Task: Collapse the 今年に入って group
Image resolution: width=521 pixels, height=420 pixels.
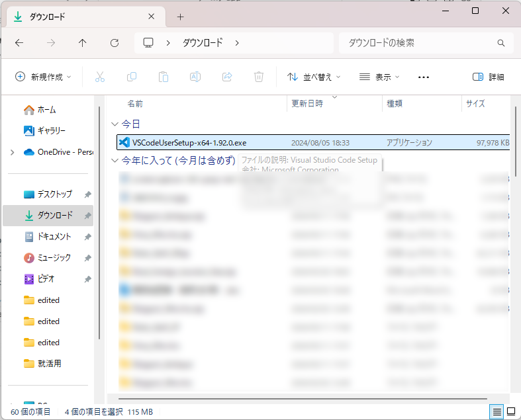Action: 115,161
